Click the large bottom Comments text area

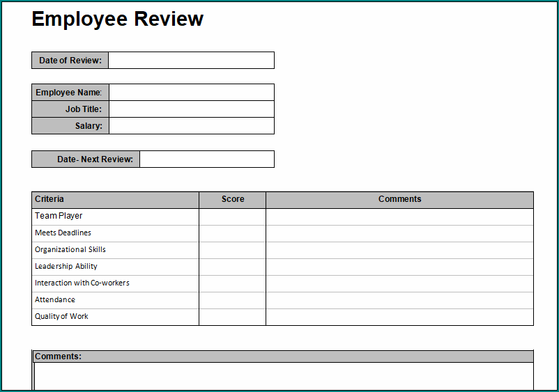coord(284,377)
